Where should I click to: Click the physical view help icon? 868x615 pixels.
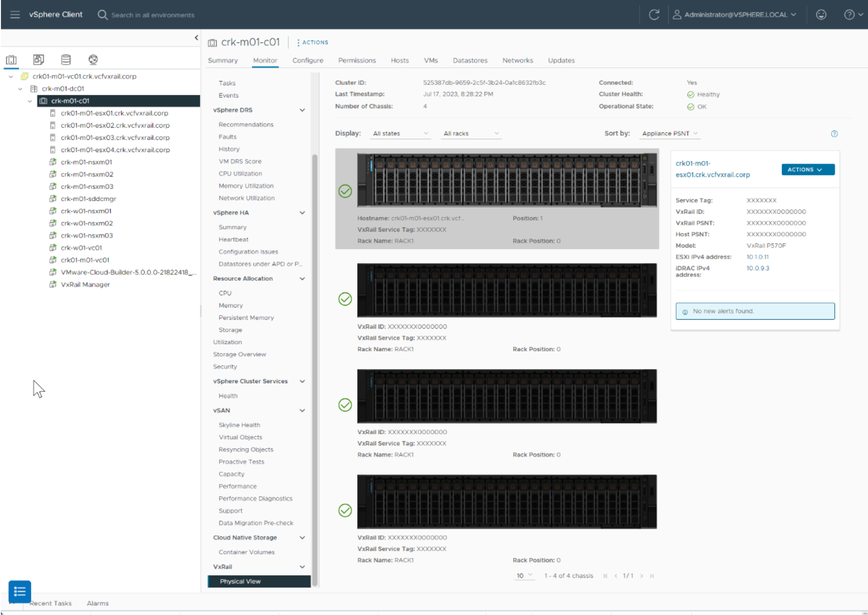click(x=834, y=134)
